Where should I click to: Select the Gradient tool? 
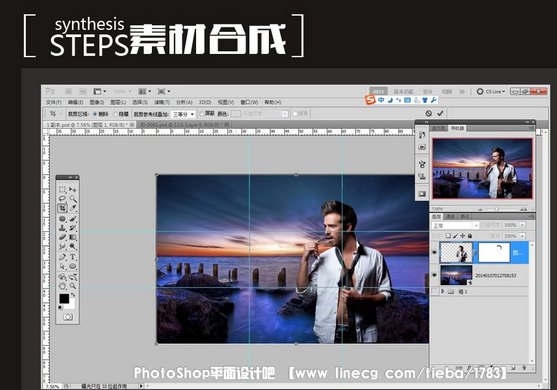(x=73, y=237)
